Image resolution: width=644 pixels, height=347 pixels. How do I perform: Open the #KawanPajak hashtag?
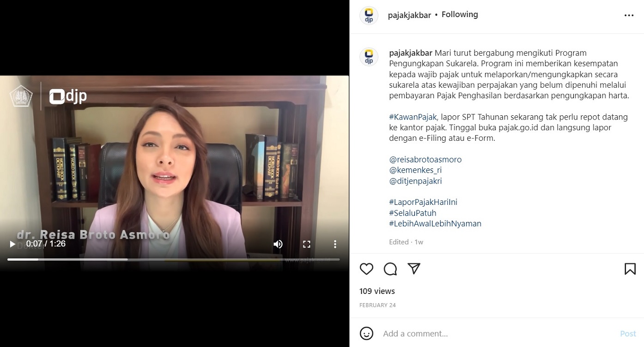[413, 117]
